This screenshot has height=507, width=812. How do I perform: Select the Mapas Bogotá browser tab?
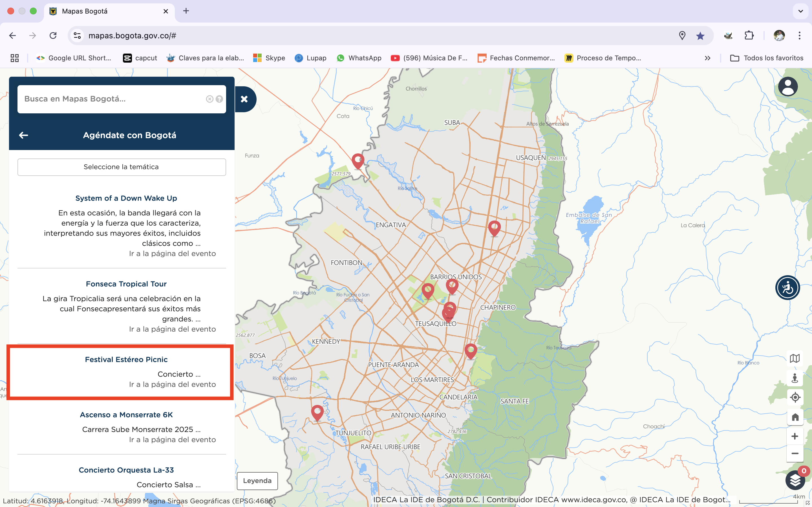point(85,11)
